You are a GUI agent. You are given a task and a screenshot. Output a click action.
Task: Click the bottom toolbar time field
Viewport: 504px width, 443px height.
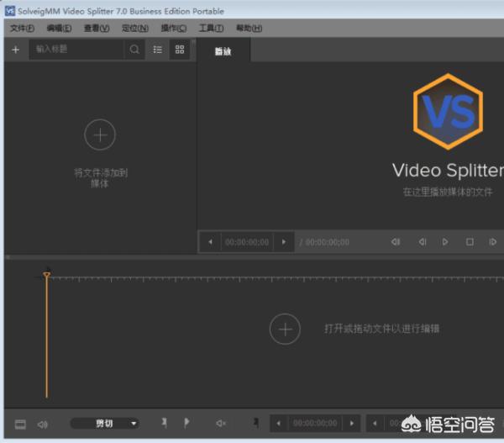pos(315,423)
